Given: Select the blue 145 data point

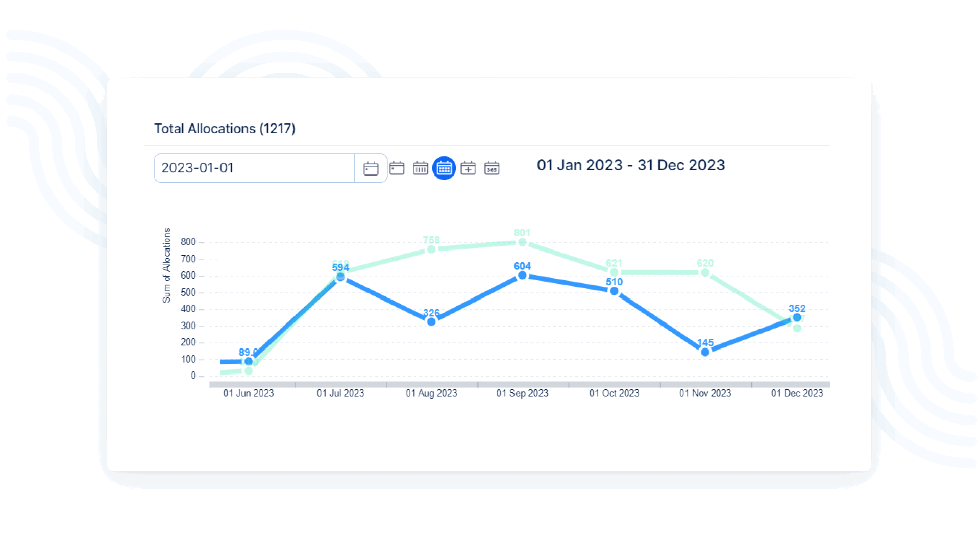Looking at the screenshot, I should (705, 352).
